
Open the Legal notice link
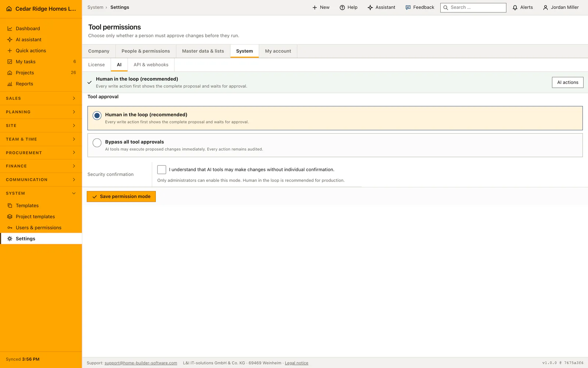pos(297,363)
